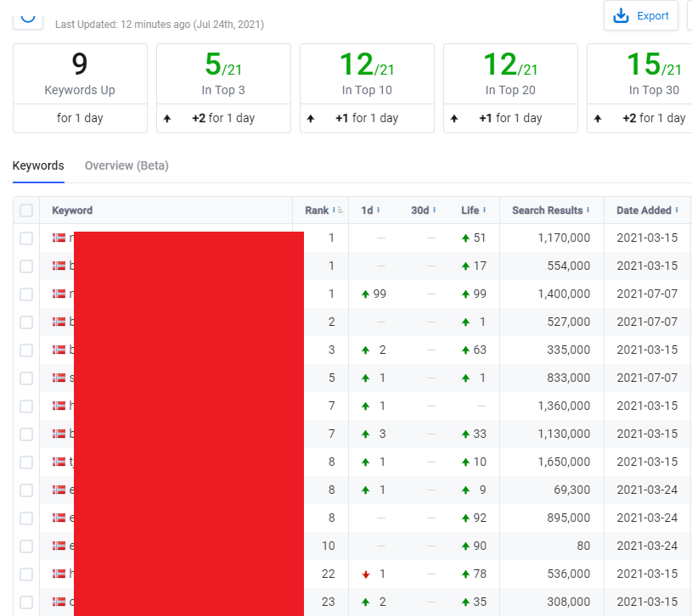Screen dimensions: 692x616
Task: Select the checkbox for the 1,400,000 results row
Action: 26,294
